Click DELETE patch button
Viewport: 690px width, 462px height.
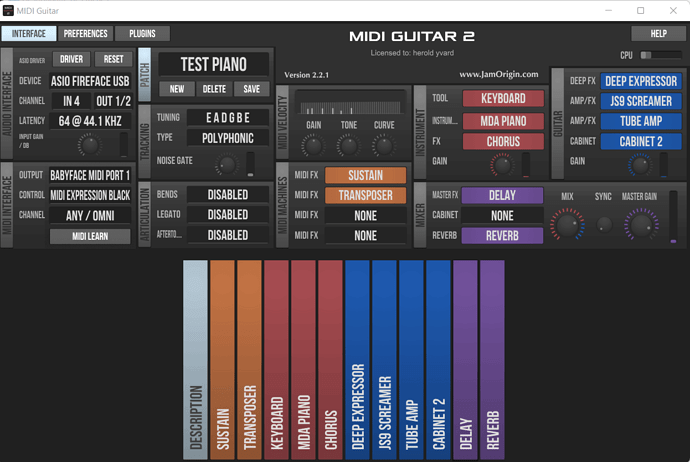[214, 89]
